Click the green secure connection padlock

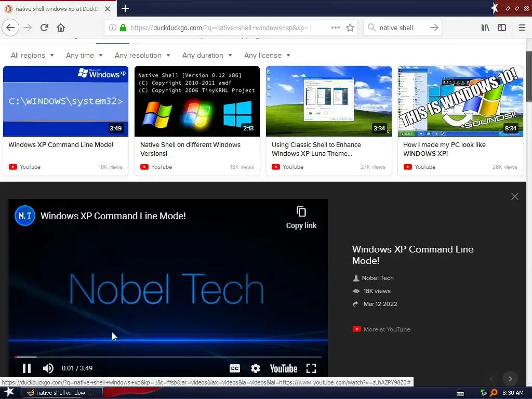click(x=123, y=28)
